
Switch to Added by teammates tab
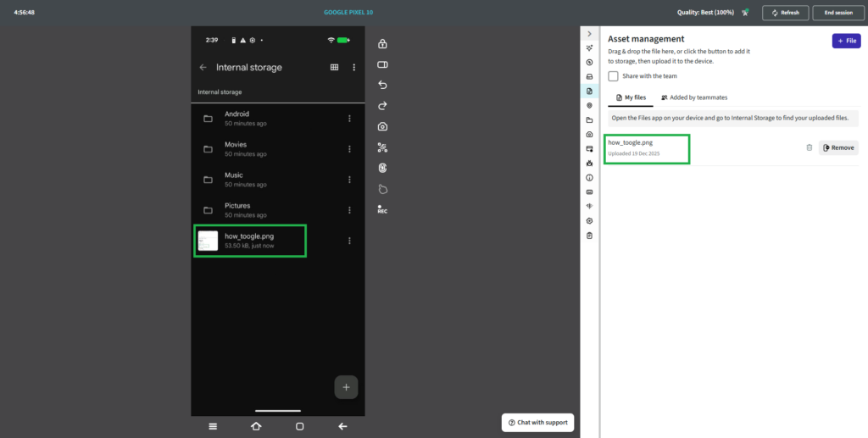[x=693, y=97]
